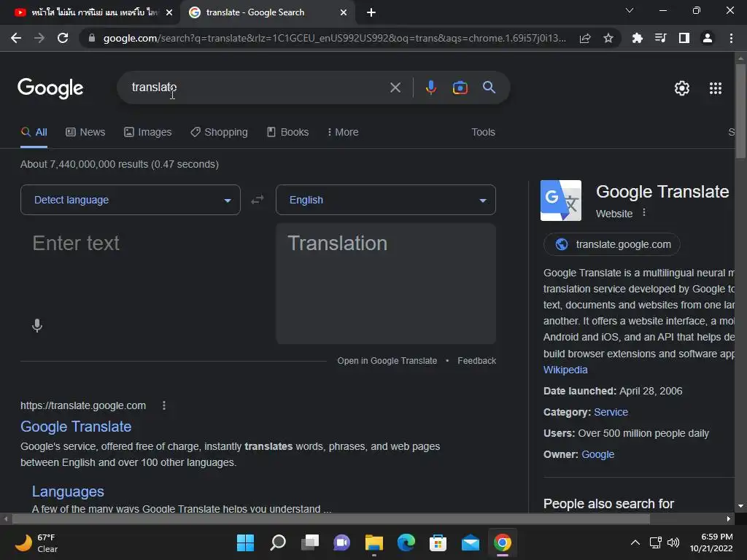Image resolution: width=747 pixels, height=560 pixels.
Task: Click the Google logo
Action: pyautogui.click(x=50, y=88)
